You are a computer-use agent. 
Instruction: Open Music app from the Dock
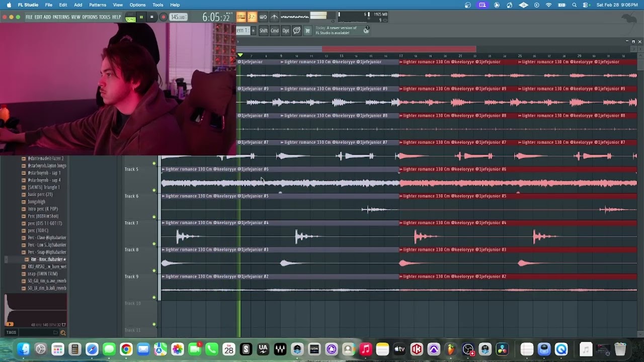click(365, 349)
